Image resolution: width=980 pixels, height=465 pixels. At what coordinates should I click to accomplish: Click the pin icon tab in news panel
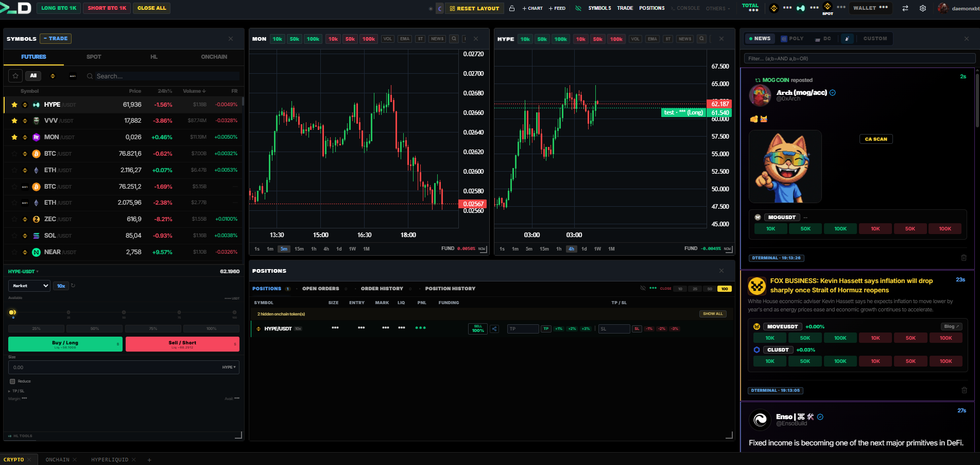847,39
